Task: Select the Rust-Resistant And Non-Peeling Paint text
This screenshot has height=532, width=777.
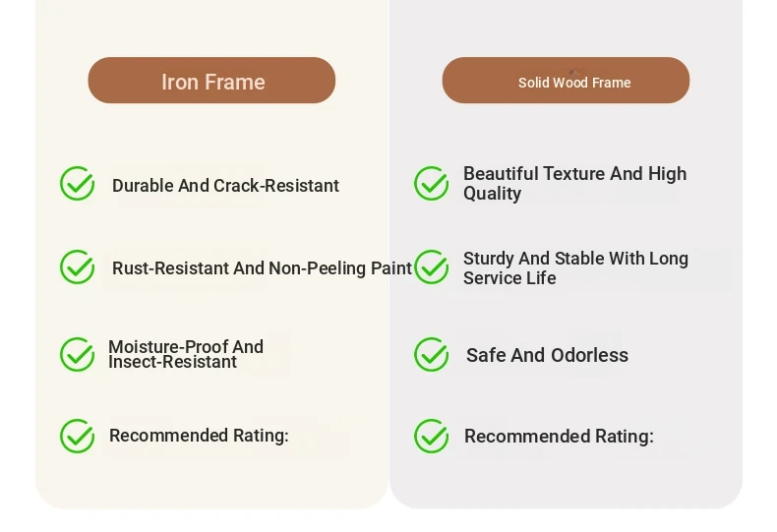Action: pos(263,268)
